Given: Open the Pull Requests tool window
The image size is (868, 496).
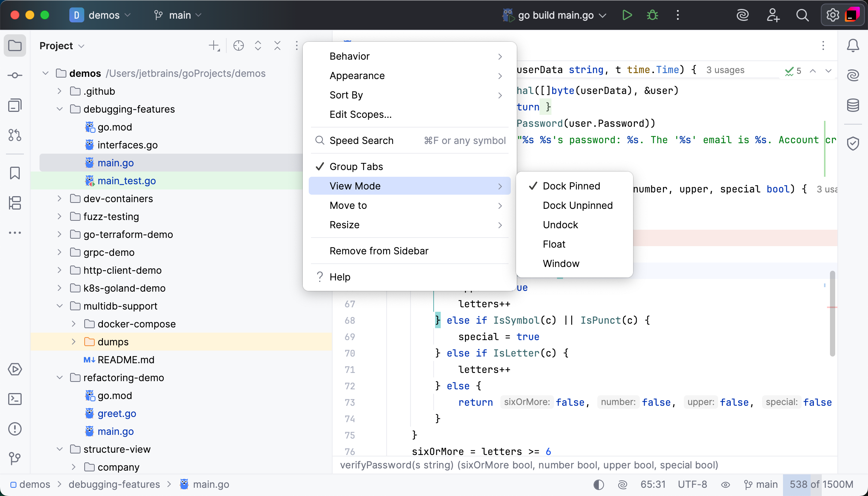Looking at the screenshot, I should pyautogui.click(x=15, y=135).
